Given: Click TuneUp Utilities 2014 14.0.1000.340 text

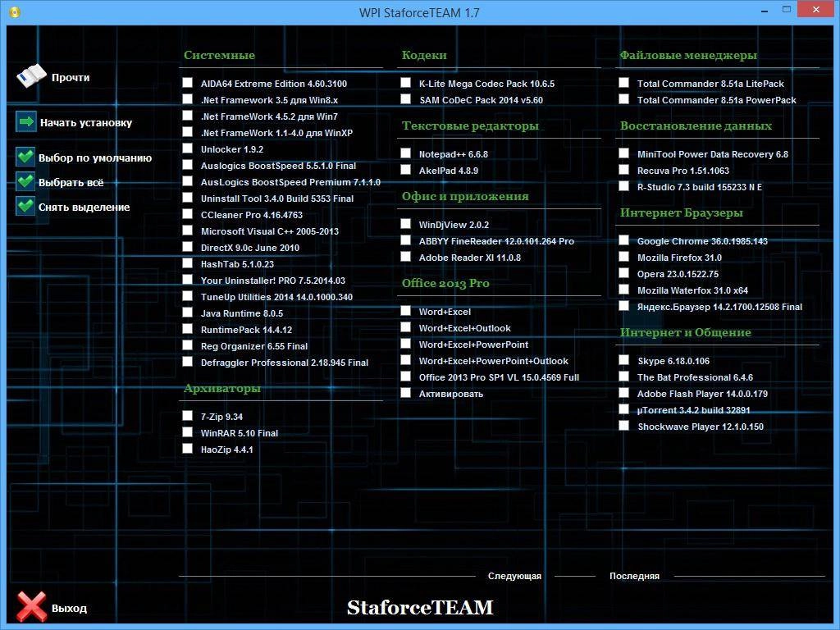Looking at the screenshot, I should pos(276,297).
